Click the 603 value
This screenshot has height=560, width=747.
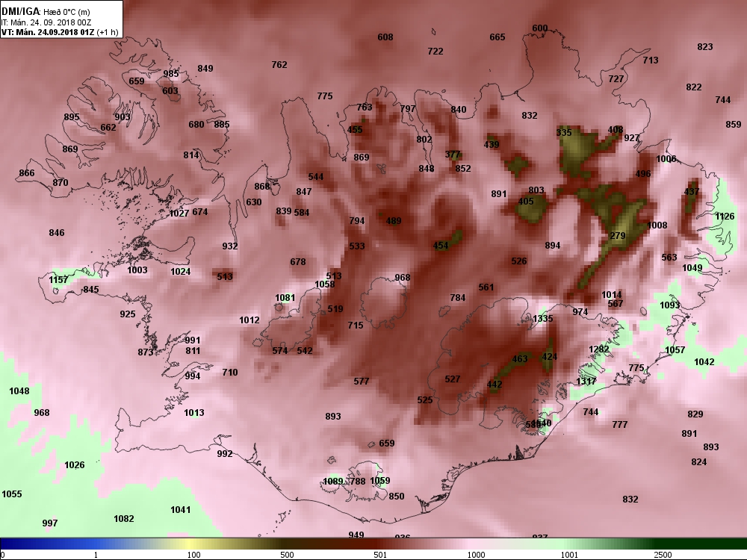point(170,90)
